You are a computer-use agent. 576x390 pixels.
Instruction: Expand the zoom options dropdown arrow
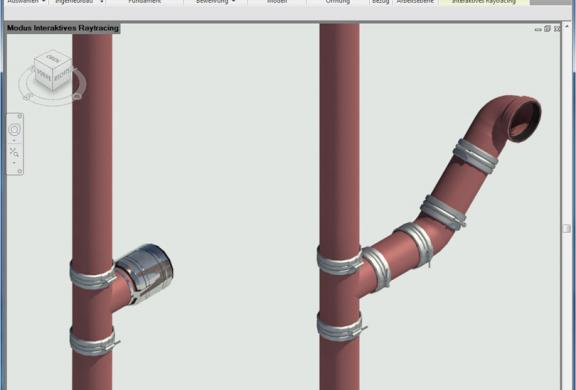[14, 163]
